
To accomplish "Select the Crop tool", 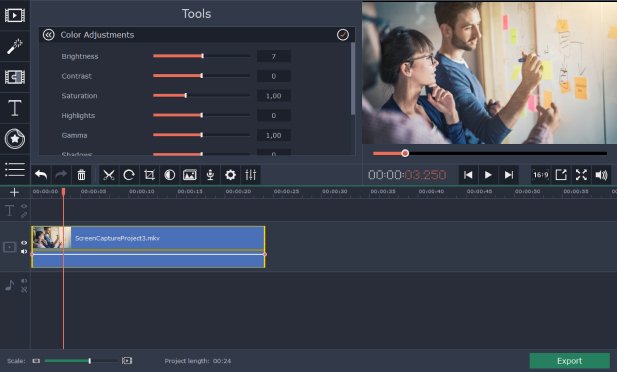I will [149, 175].
